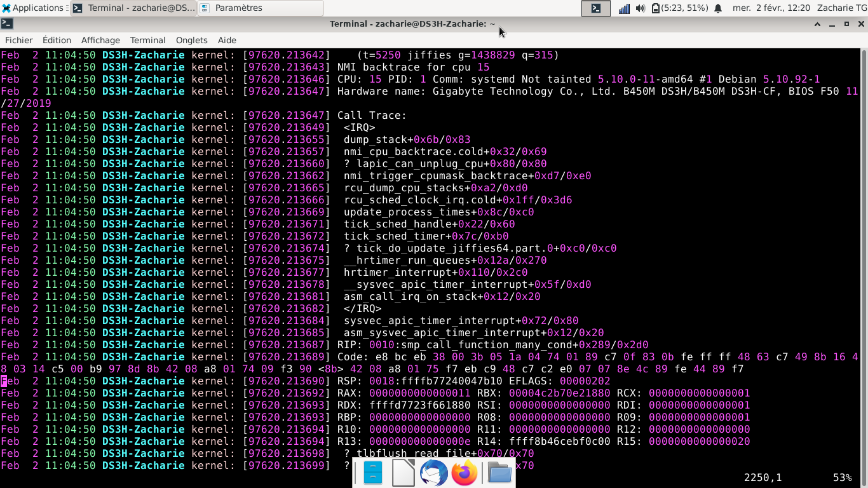The image size is (868, 488).
Task: Click the 'EFLAGS: 00000202' value
Action: [560, 381]
